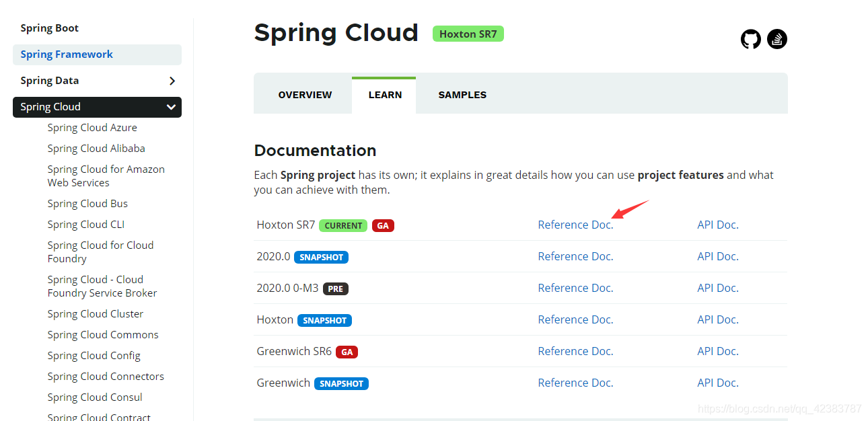Open Spring Cloud CLI
Image resolution: width=868 pixels, height=421 pixels.
[x=86, y=225]
